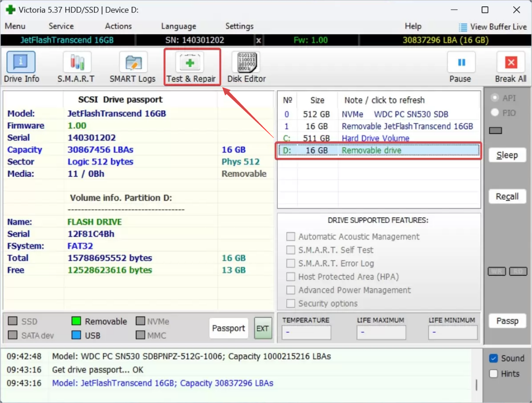Open the Service menu
This screenshot has height=403, width=532.
click(61, 26)
